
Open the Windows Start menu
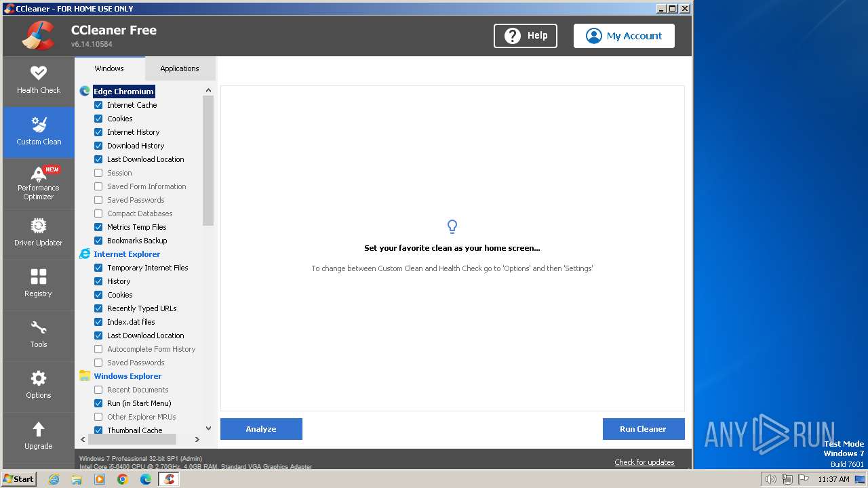pos(19,479)
